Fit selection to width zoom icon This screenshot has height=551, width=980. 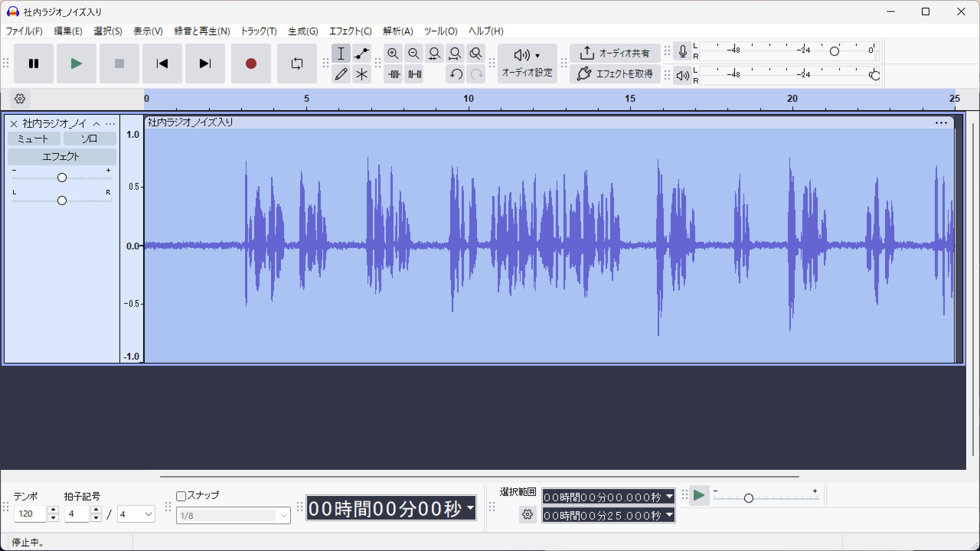(x=434, y=54)
